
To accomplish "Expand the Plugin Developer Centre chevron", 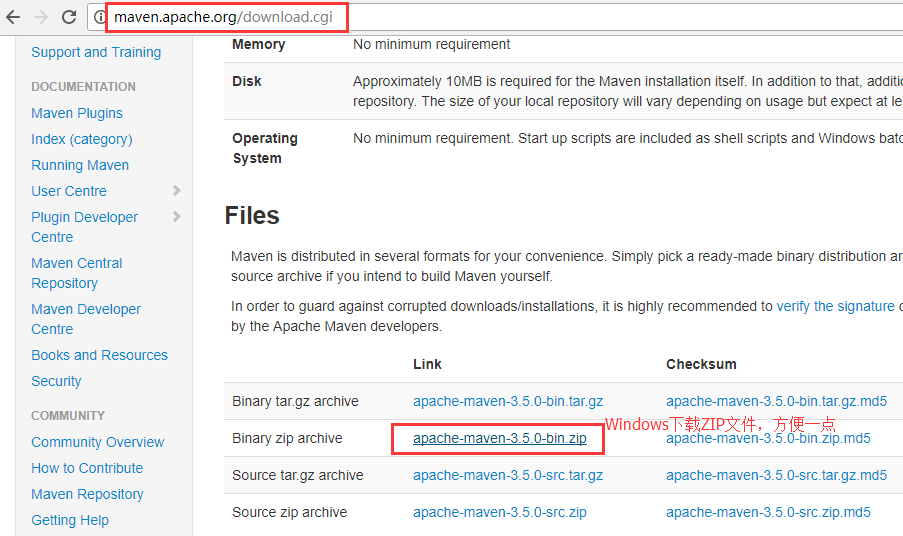I will click(x=177, y=216).
